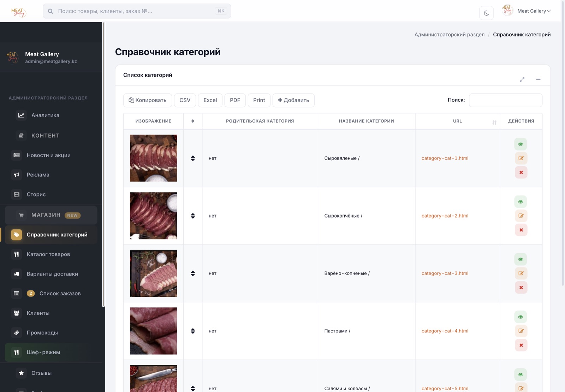The height and width of the screenshot is (392, 565).
Task: Export the category list as PDF
Action: 235,100
